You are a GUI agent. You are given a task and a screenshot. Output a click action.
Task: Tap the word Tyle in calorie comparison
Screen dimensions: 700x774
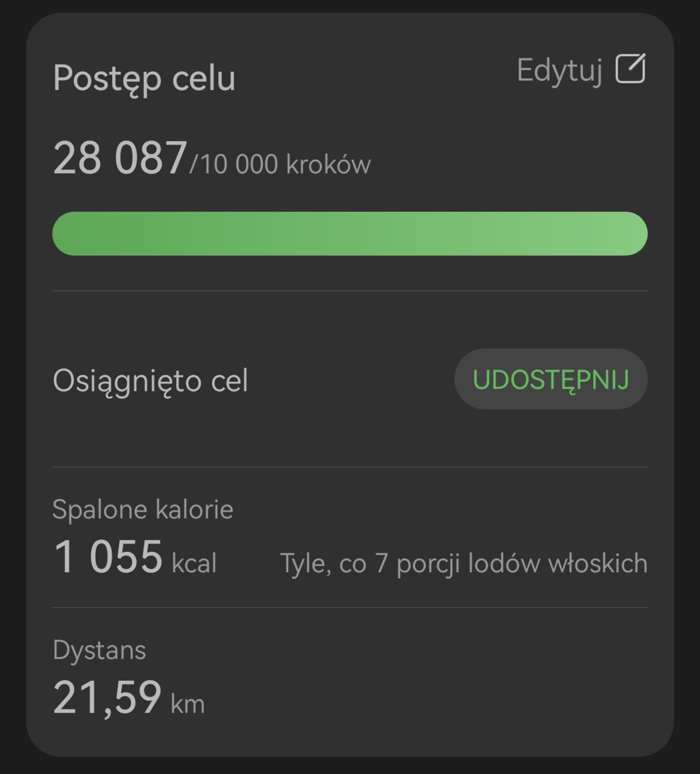pos(303,564)
